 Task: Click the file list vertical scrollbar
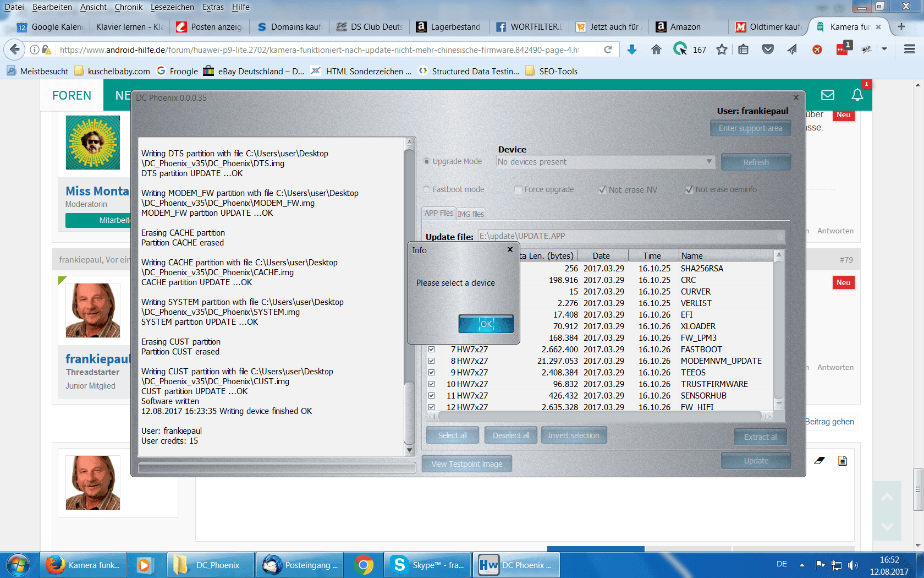coord(779,330)
